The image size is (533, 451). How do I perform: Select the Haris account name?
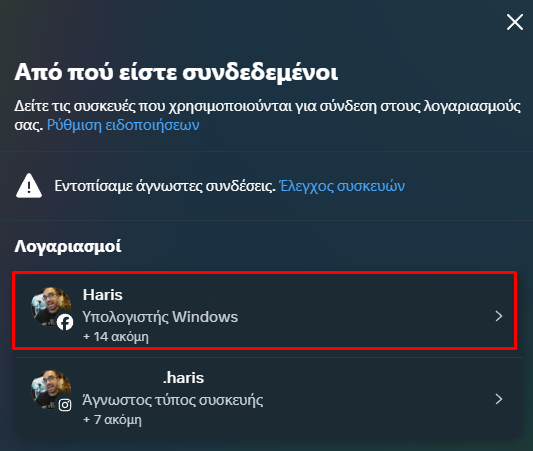click(x=103, y=295)
